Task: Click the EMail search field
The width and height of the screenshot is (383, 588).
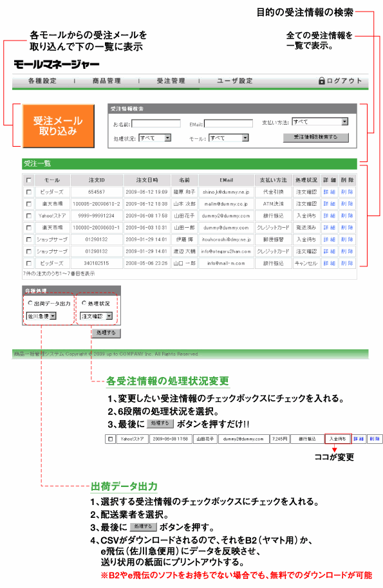Action: coord(229,124)
